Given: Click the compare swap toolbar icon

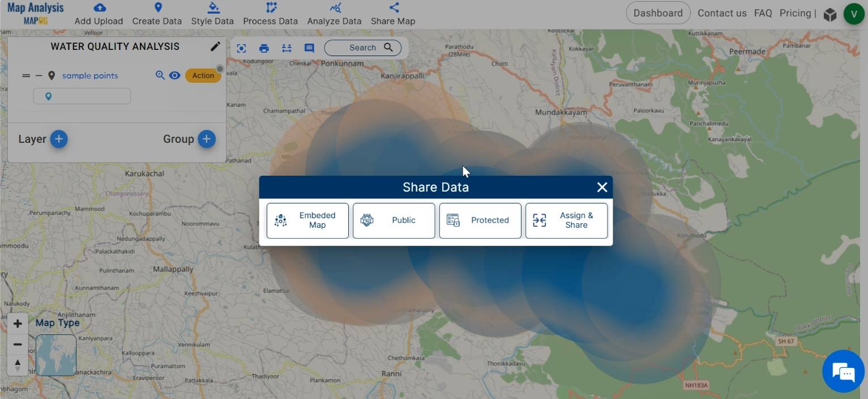Looking at the screenshot, I should [287, 48].
